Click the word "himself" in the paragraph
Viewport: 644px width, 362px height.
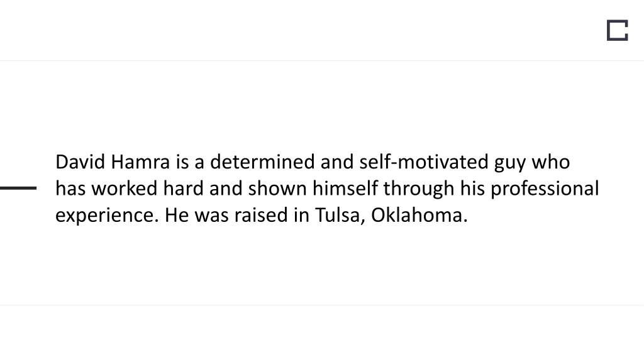(x=345, y=189)
